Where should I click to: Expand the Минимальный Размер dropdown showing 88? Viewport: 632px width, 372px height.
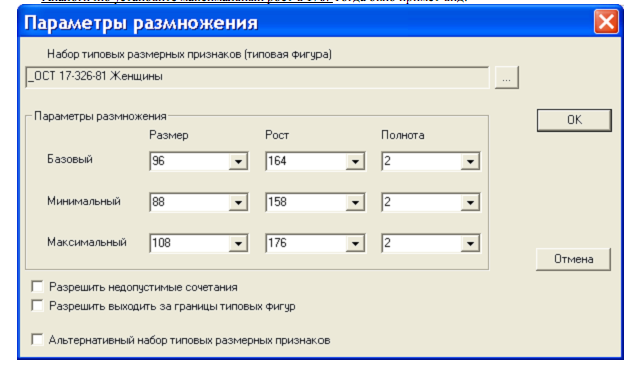(238, 202)
